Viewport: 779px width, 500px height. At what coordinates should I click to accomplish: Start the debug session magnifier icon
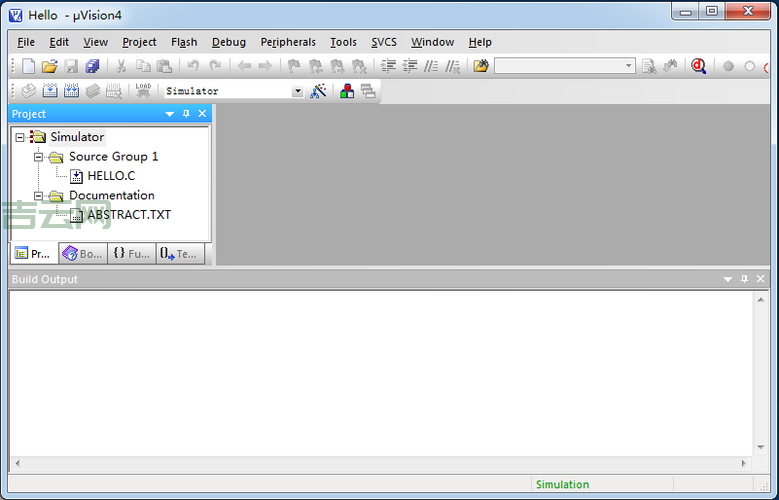click(x=698, y=66)
